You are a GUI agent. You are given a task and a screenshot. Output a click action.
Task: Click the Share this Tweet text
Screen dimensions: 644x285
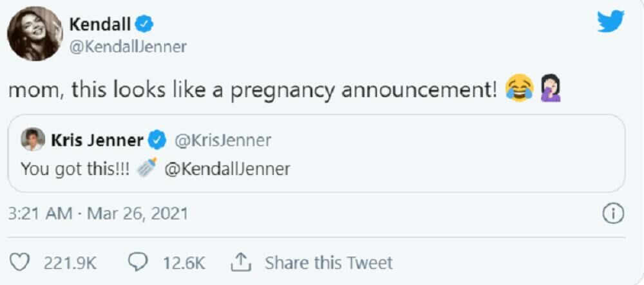coord(328,262)
